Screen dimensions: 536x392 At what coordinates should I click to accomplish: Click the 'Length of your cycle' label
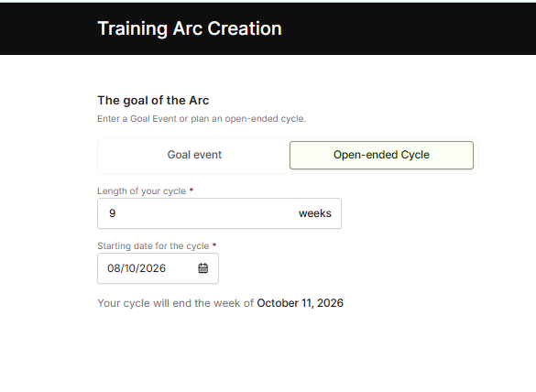pyautogui.click(x=141, y=191)
